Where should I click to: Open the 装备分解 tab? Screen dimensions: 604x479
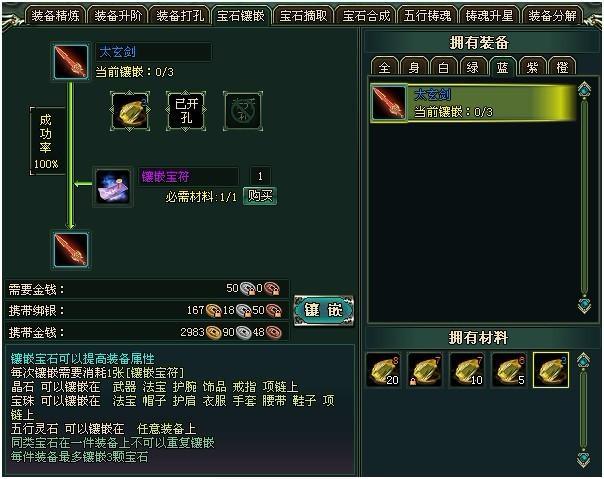552,16
